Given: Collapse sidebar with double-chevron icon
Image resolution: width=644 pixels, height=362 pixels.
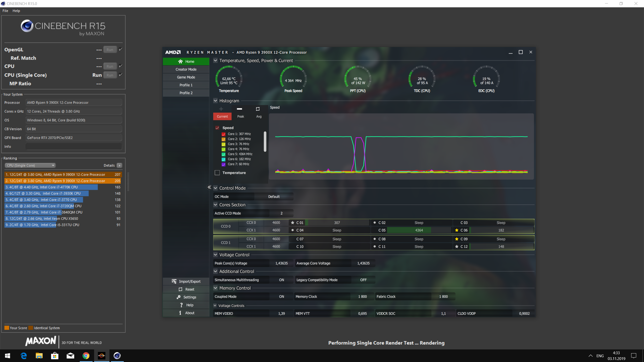Looking at the screenshot, I should coord(209,187).
